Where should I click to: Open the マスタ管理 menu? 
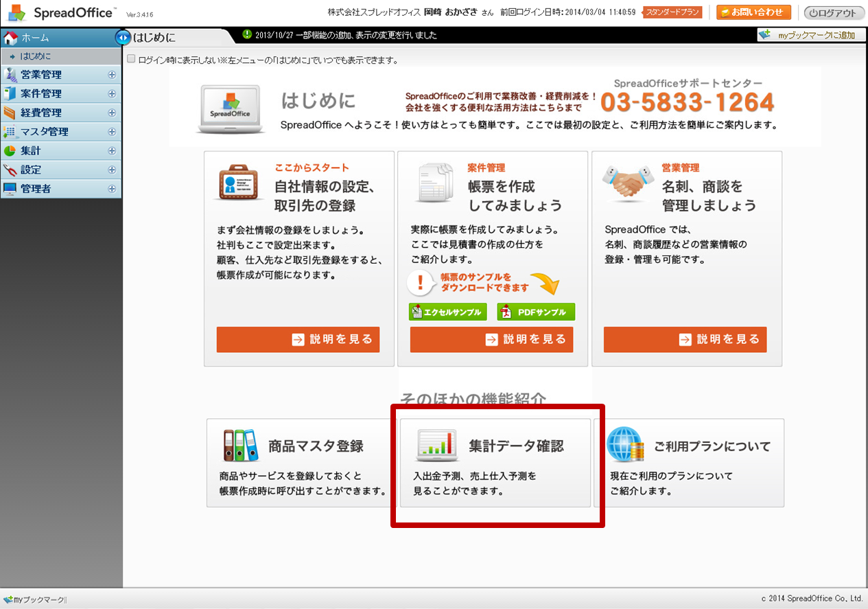coord(61,132)
